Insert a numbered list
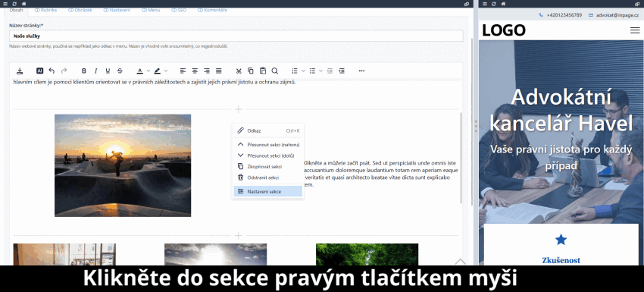The height and width of the screenshot is (292, 644). [295, 71]
